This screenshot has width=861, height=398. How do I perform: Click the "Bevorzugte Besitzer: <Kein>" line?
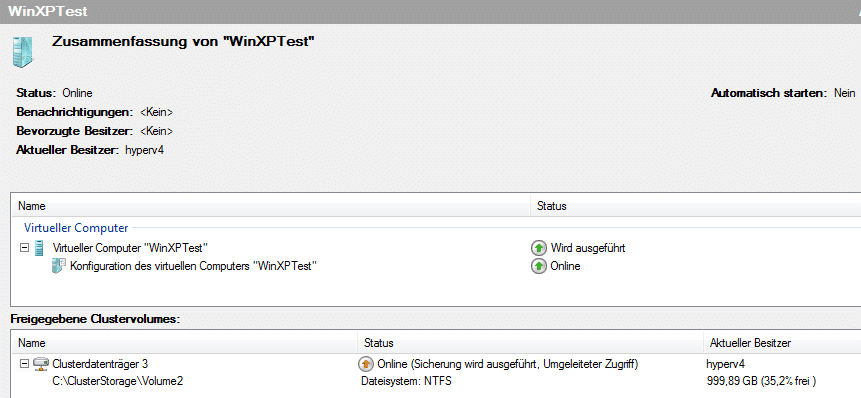click(x=94, y=131)
